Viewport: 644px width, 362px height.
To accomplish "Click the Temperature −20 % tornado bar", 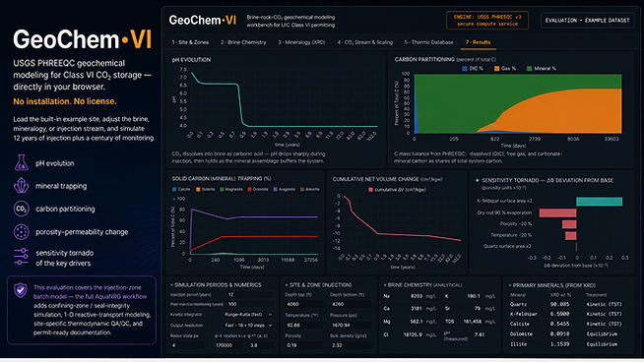I will coord(571,235).
